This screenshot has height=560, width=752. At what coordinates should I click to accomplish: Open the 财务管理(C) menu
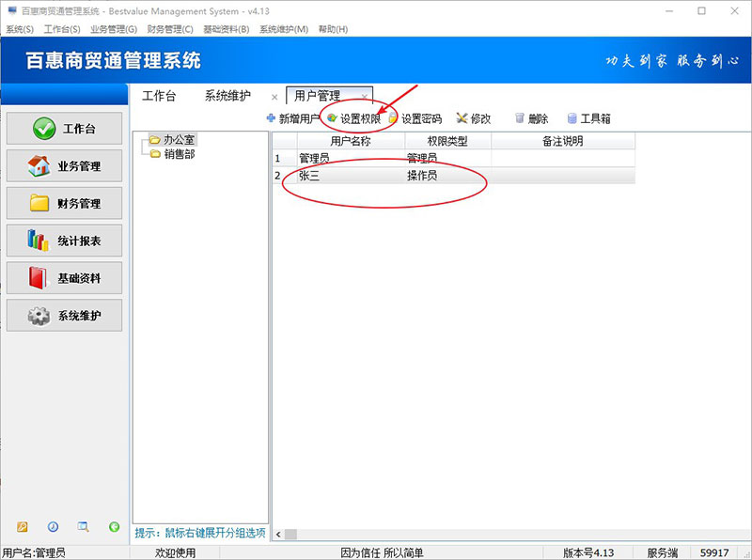click(170, 29)
